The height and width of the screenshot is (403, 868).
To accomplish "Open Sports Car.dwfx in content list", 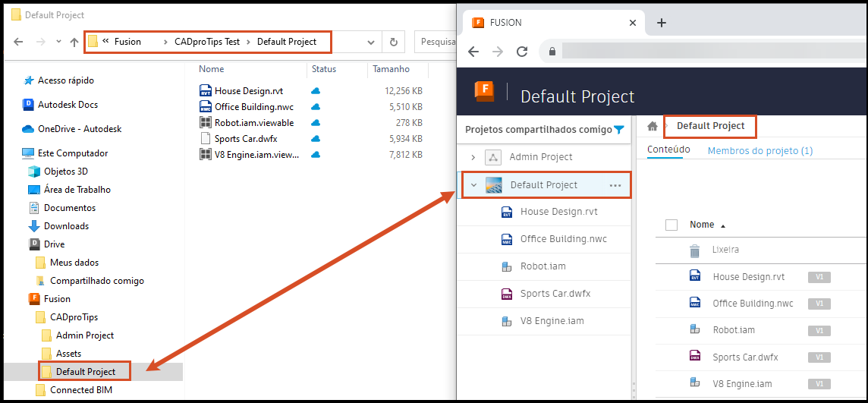I will point(746,357).
